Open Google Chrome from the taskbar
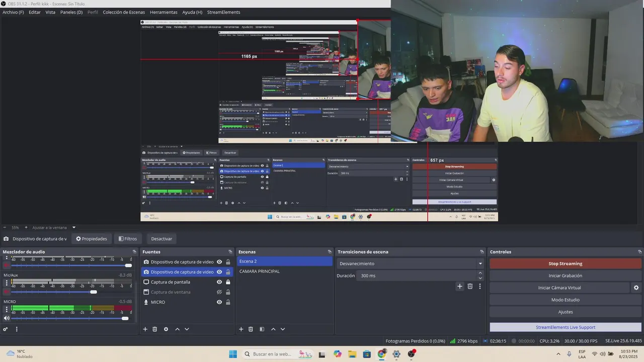The image size is (644, 362). coord(381,354)
